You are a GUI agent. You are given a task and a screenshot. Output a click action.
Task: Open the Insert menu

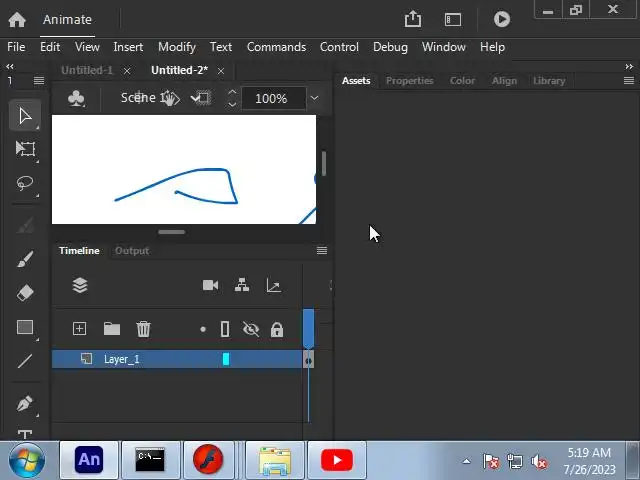pos(128,47)
